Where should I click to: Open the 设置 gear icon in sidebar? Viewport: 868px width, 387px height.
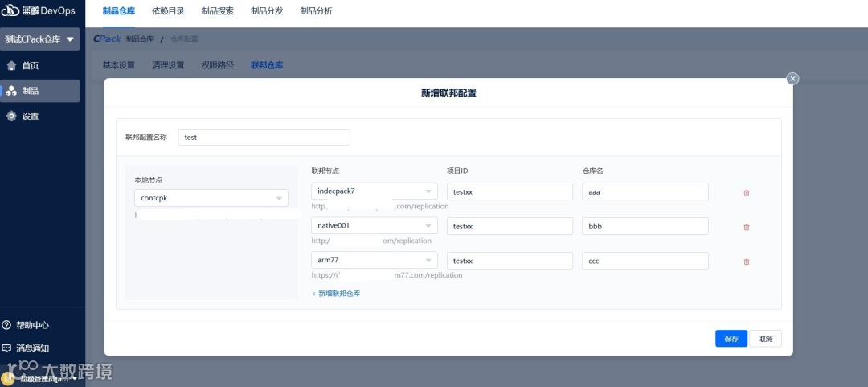coord(11,117)
